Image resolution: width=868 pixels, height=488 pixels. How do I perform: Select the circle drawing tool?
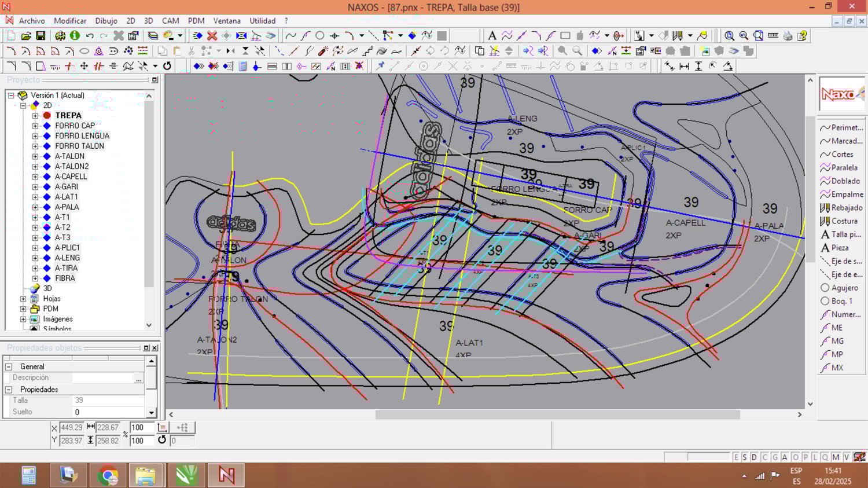click(x=319, y=36)
